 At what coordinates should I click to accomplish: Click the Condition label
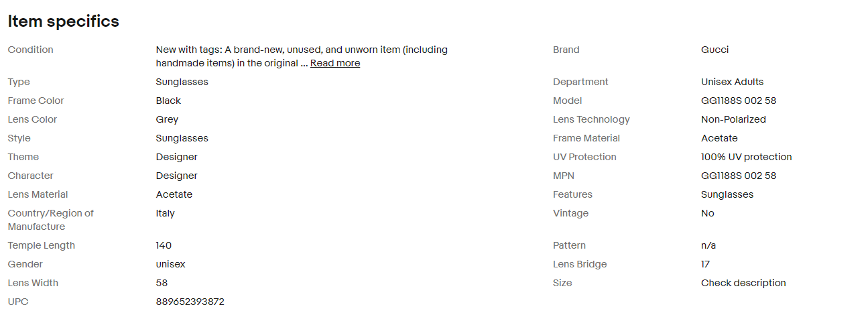pyautogui.click(x=30, y=50)
